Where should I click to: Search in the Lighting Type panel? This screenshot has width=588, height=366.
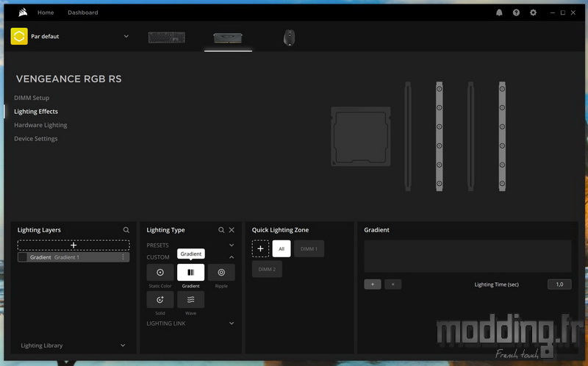[221, 230]
